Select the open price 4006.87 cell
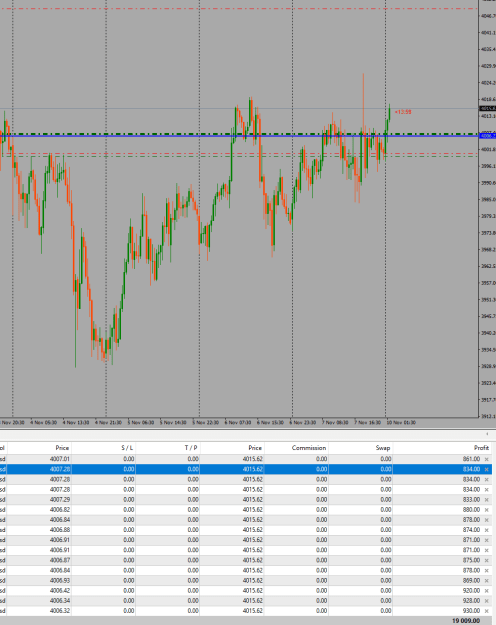The height and width of the screenshot is (625, 496). click(x=60, y=560)
